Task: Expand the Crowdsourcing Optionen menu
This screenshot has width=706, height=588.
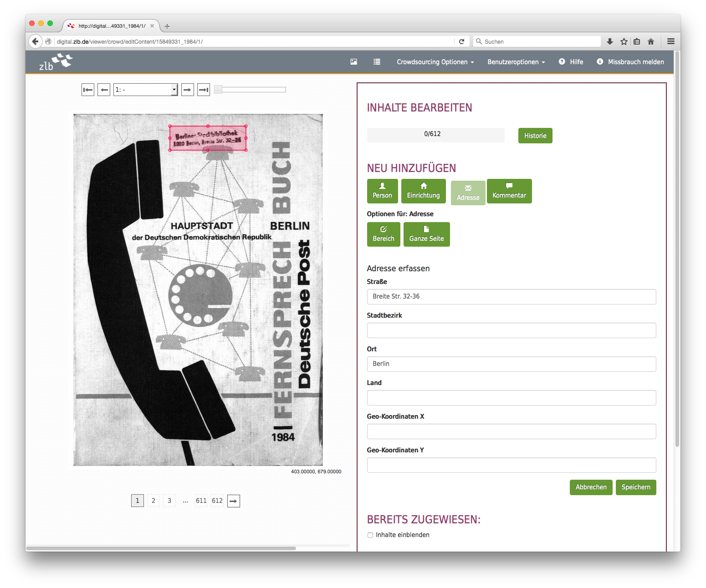Action: pos(435,62)
